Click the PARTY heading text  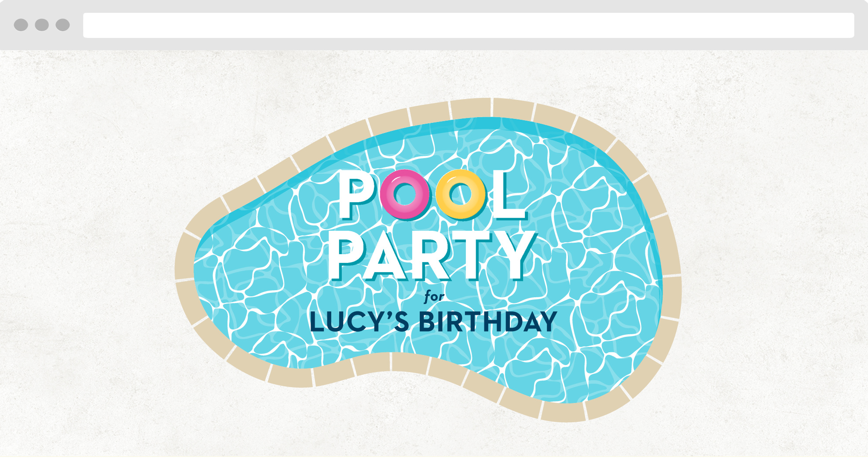tap(432, 256)
